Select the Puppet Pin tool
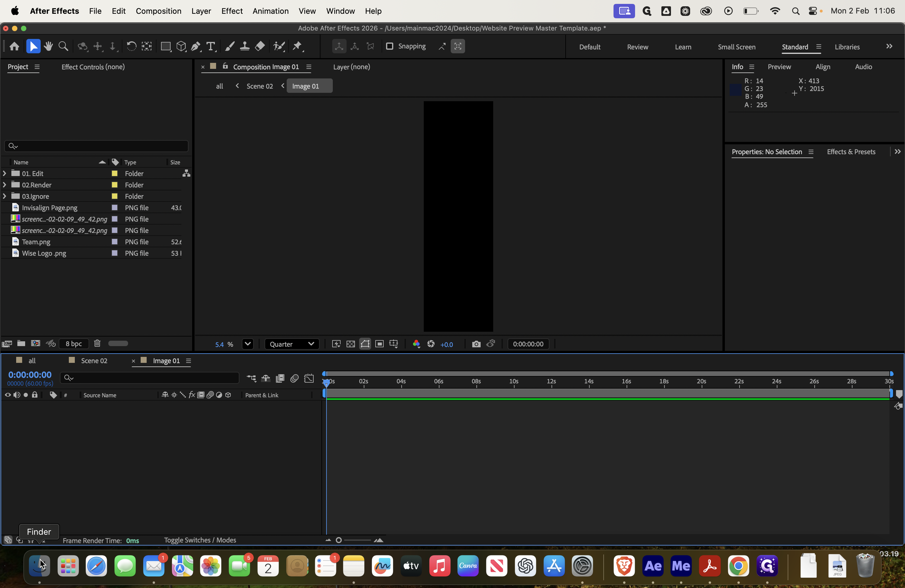 point(297,46)
